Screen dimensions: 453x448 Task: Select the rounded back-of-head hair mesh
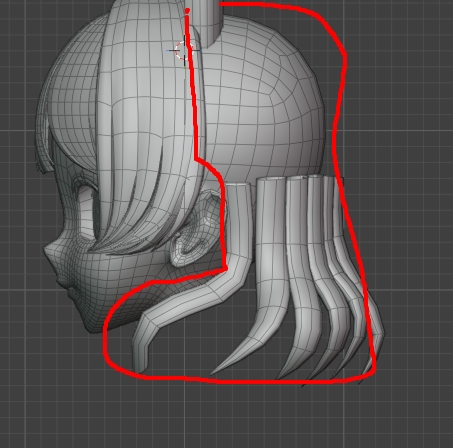(x=263, y=100)
